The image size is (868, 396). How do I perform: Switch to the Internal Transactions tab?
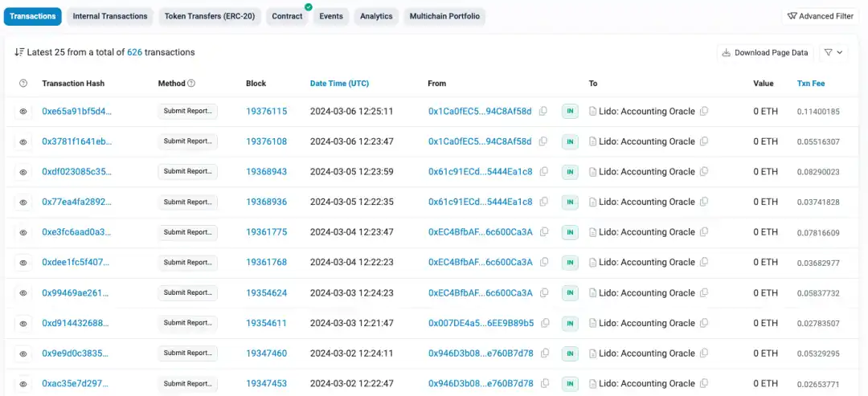click(x=110, y=16)
